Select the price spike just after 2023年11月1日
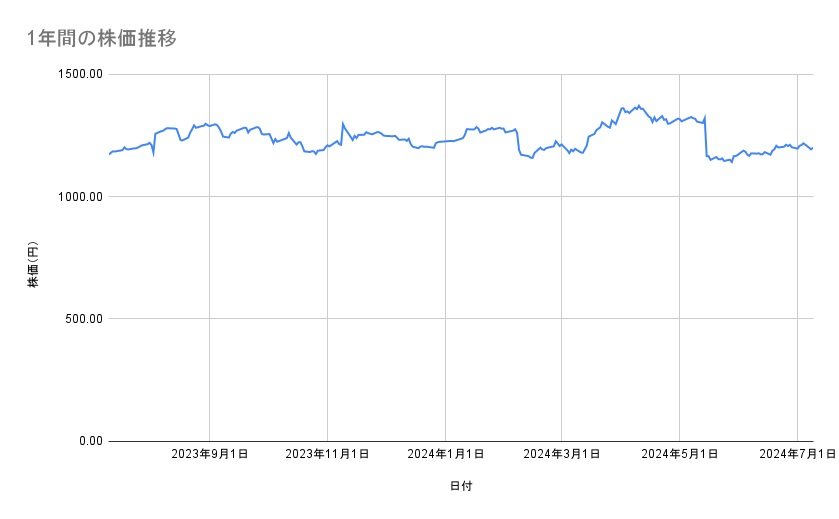This screenshot has width=839, height=519. (x=343, y=124)
